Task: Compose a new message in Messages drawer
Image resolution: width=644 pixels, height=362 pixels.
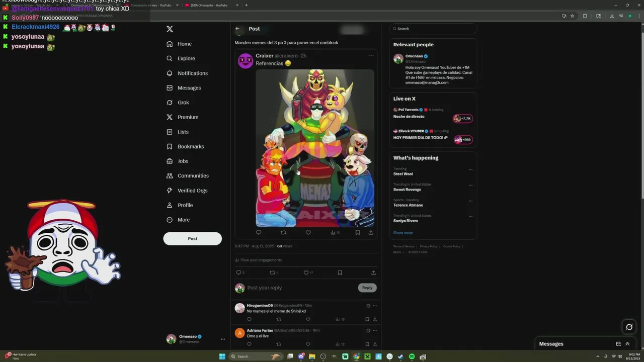Action: click(x=618, y=344)
